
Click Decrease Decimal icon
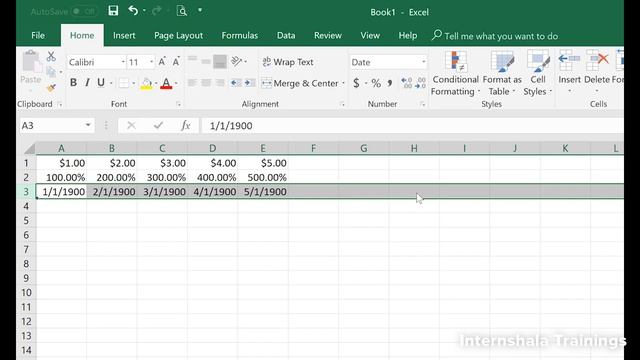coord(421,83)
